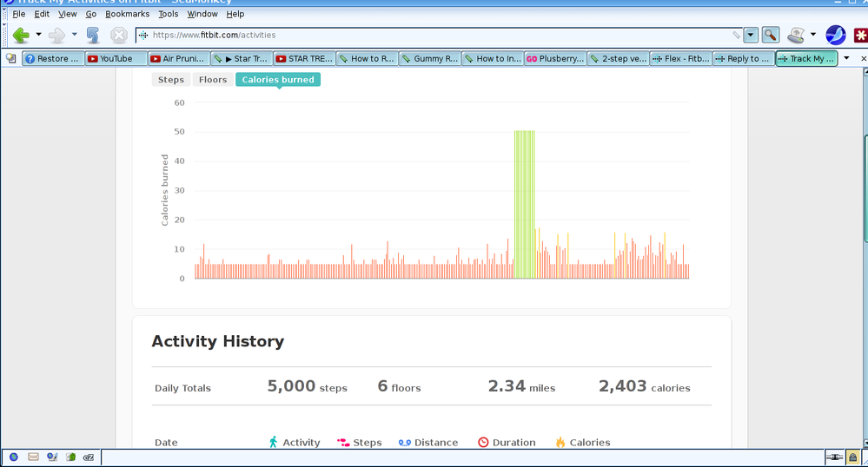This screenshot has width=868, height=467.
Task: Click the vertical page scrollbar thumb
Action: pyautogui.click(x=865, y=188)
